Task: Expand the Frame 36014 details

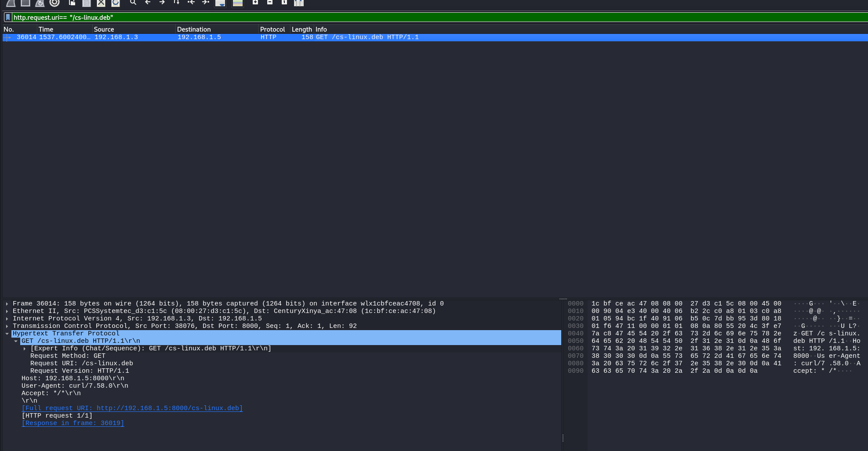Action: click(x=7, y=304)
